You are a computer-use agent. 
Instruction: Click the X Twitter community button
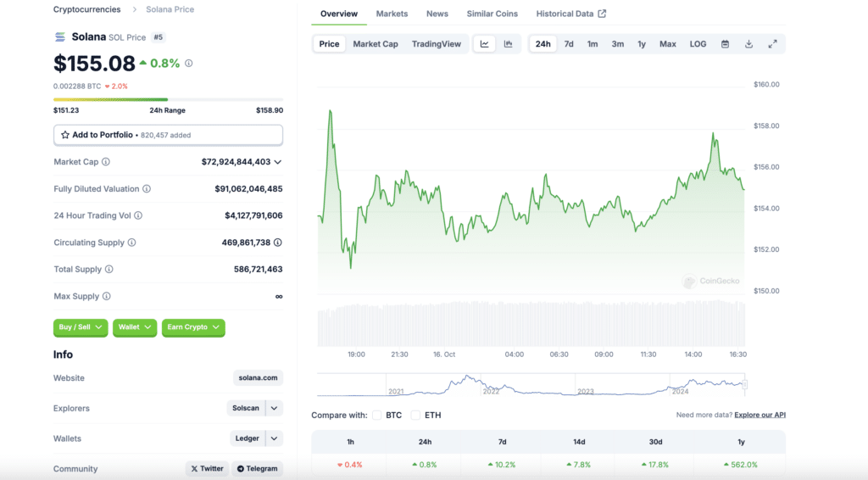pos(207,468)
